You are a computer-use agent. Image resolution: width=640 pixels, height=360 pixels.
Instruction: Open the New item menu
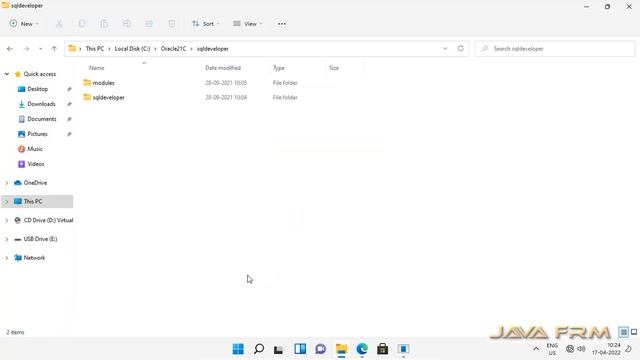tap(24, 24)
